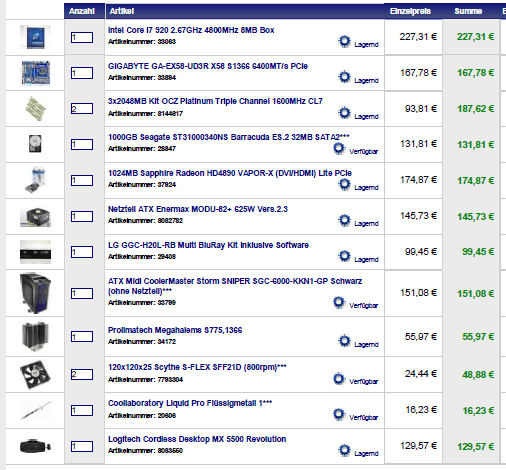Click availability gear icon for GIGABYTE GA-EX58-UD3R
Screen dimensions: 506x470
(x=344, y=77)
